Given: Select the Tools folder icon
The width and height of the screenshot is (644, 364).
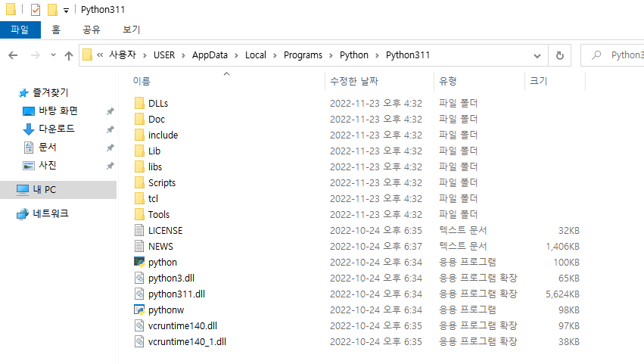Looking at the screenshot, I should point(140,214).
